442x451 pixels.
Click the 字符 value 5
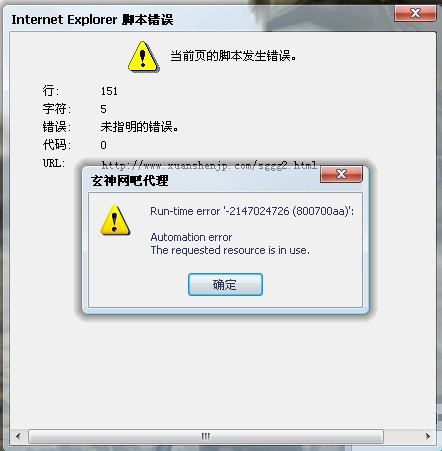(x=103, y=109)
